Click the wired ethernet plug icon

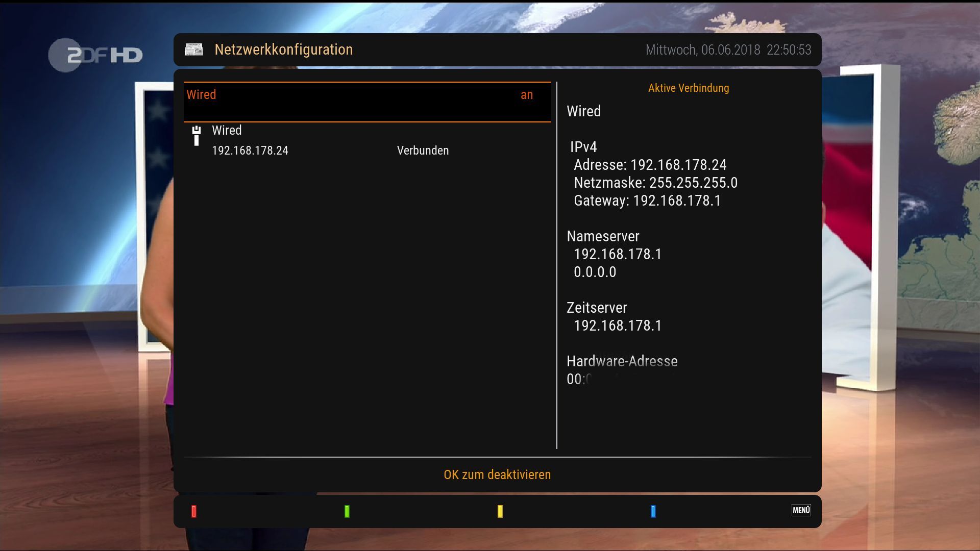point(197,136)
